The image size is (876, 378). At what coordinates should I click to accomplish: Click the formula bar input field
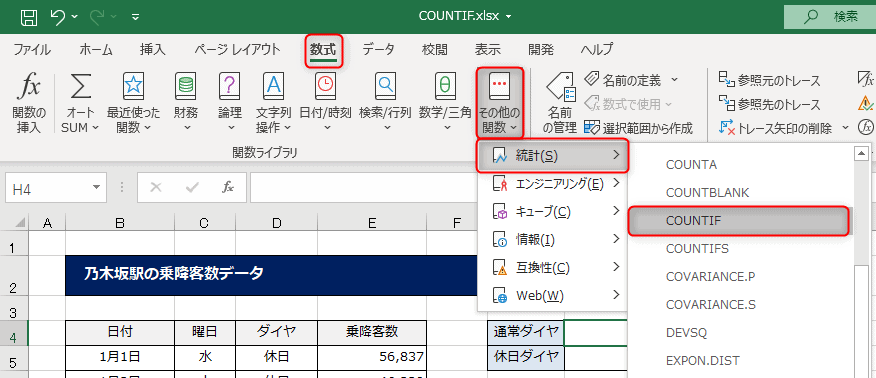coord(363,188)
